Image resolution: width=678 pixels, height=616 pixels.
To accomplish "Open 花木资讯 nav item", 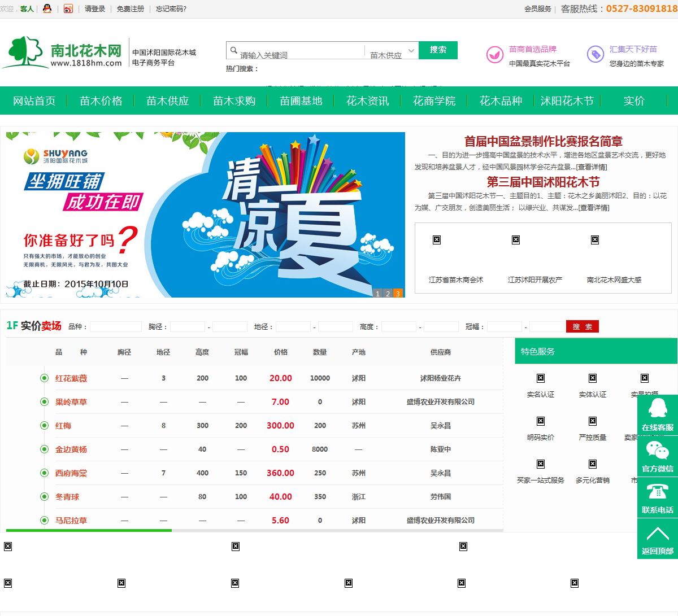I will (x=368, y=101).
